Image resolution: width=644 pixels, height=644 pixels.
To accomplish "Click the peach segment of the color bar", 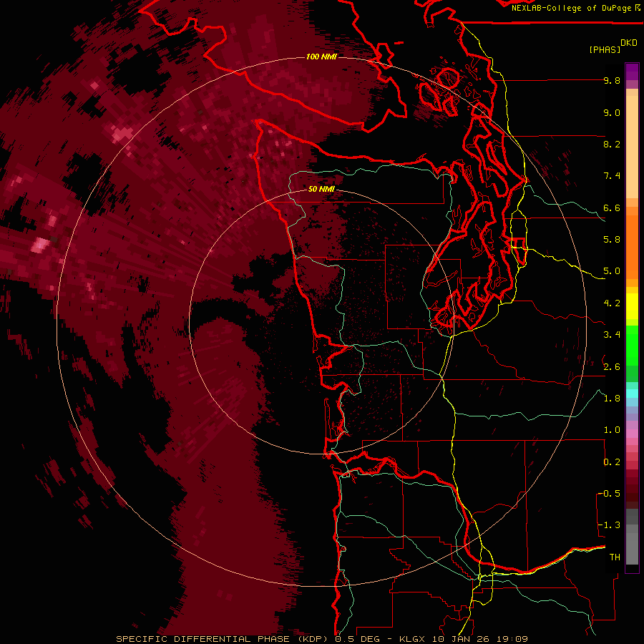I will (632, 144).
